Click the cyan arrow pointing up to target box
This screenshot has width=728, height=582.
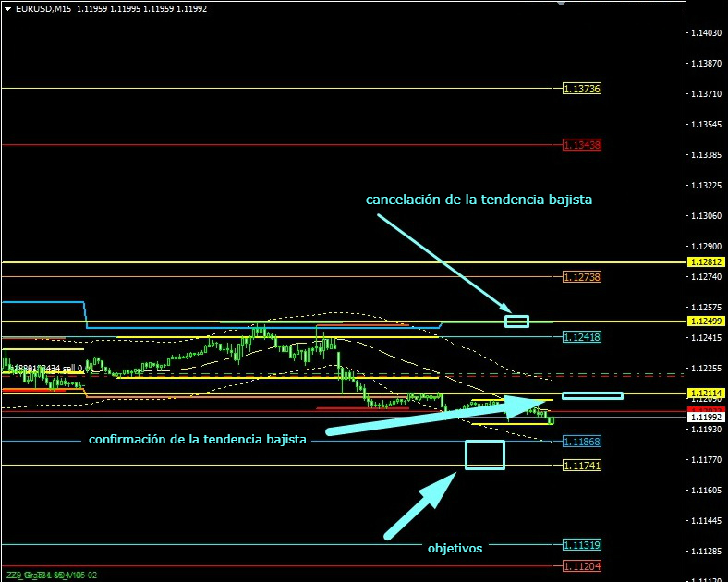point(420,506)
